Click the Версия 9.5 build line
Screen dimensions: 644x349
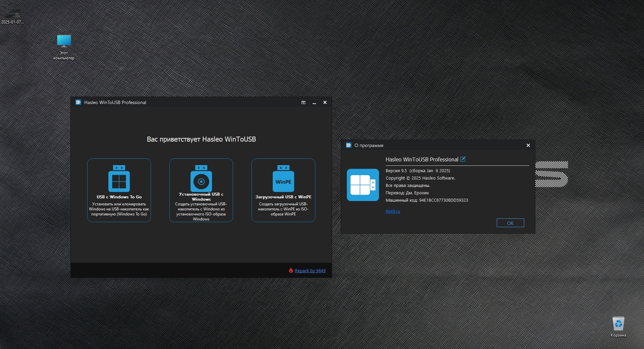[x=418, y=170]
